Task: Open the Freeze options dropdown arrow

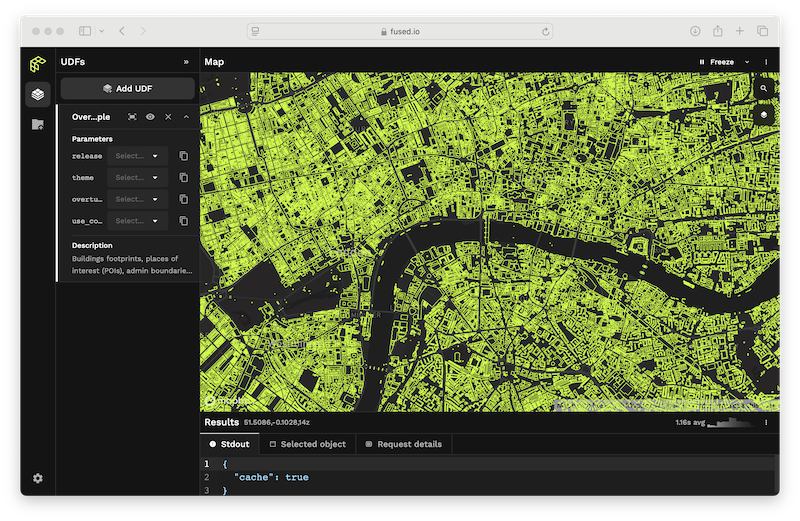Action: [747, 62]
